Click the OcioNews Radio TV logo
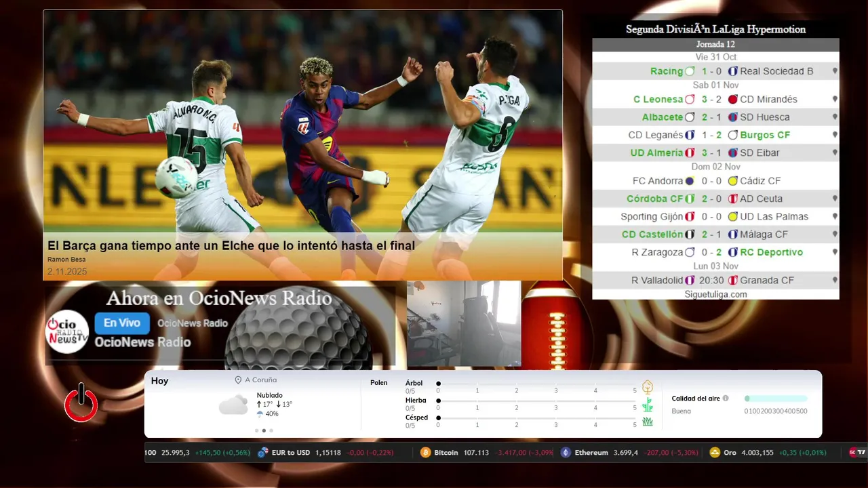Viewport: 868px width, 488px height. pos(67,331)
